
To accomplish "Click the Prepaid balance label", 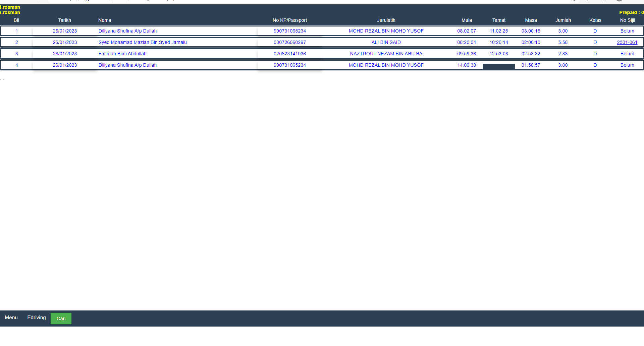I will (x=631, y=12).
